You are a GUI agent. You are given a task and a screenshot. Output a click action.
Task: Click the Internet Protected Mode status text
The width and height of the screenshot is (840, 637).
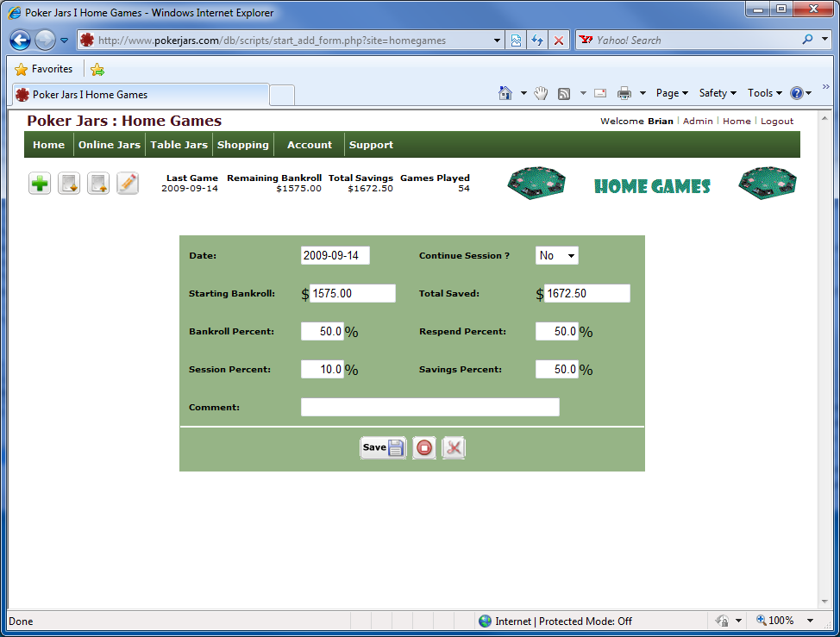coord(563,621)
